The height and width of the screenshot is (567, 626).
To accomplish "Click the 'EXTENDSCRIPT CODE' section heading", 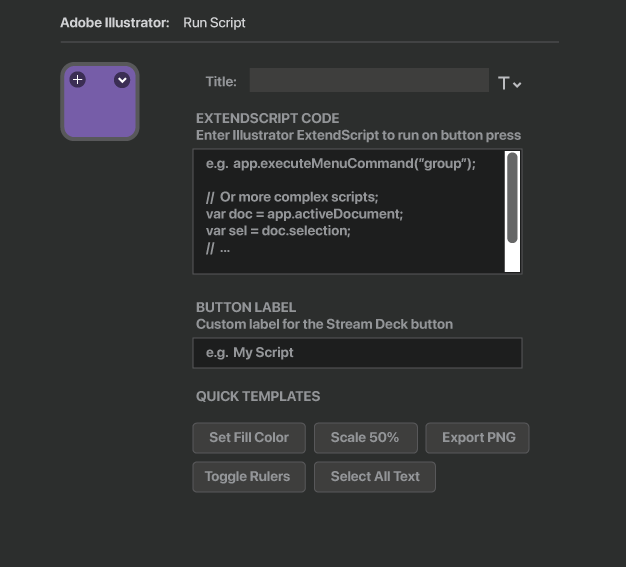I will [x=267, y=118].
